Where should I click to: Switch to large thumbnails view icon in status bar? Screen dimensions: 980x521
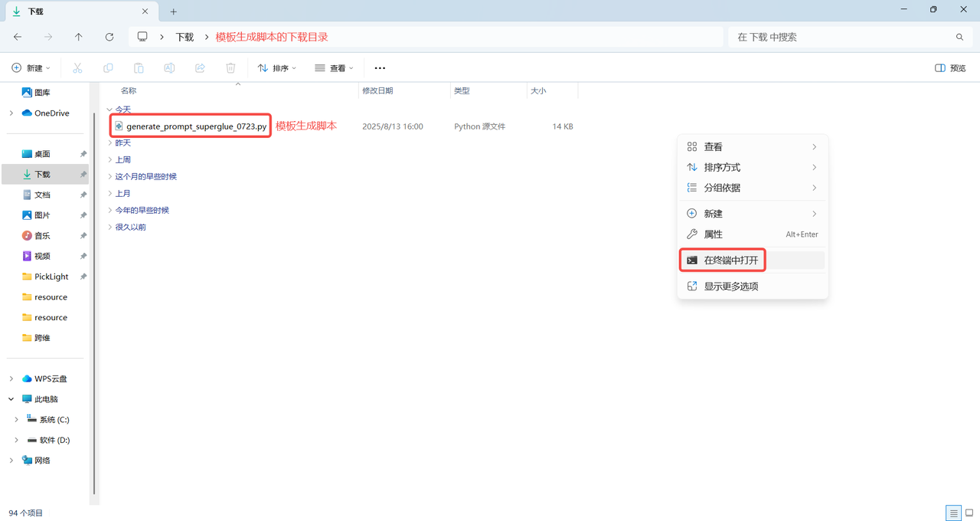tap(969, 513)
